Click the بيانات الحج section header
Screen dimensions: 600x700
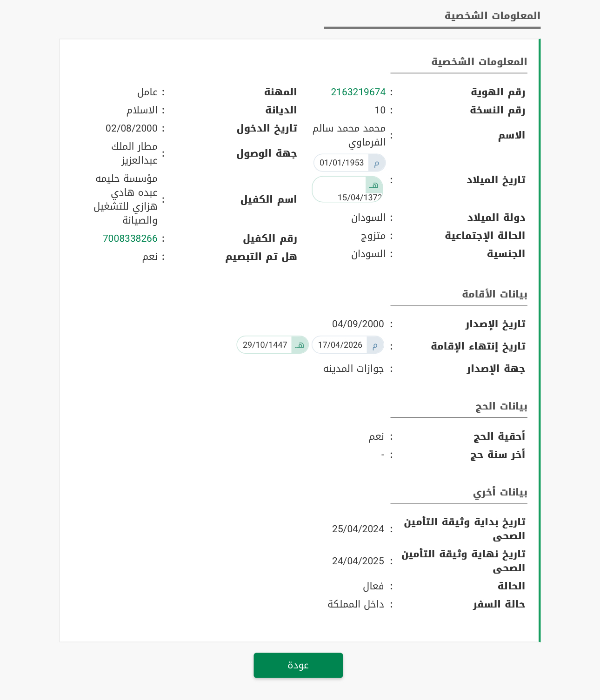point(501,406)
